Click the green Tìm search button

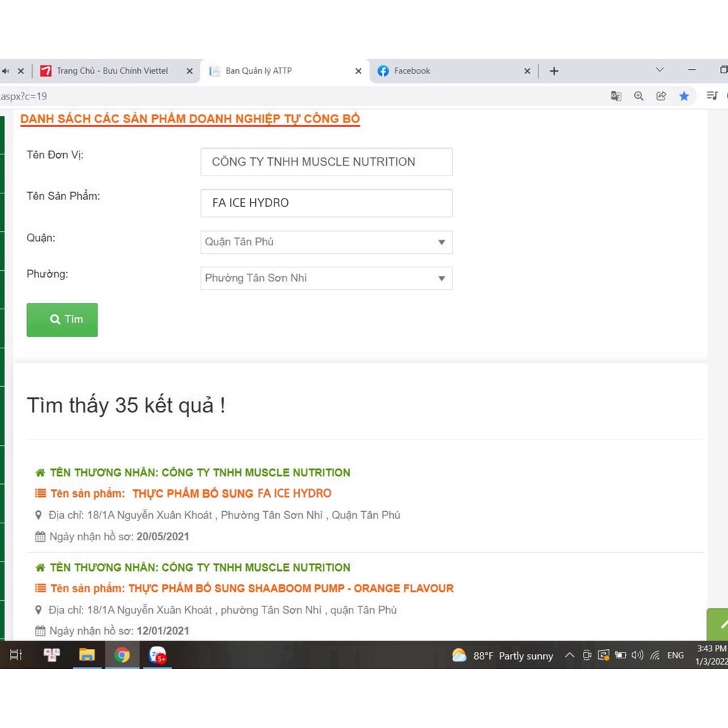(63, 320)
